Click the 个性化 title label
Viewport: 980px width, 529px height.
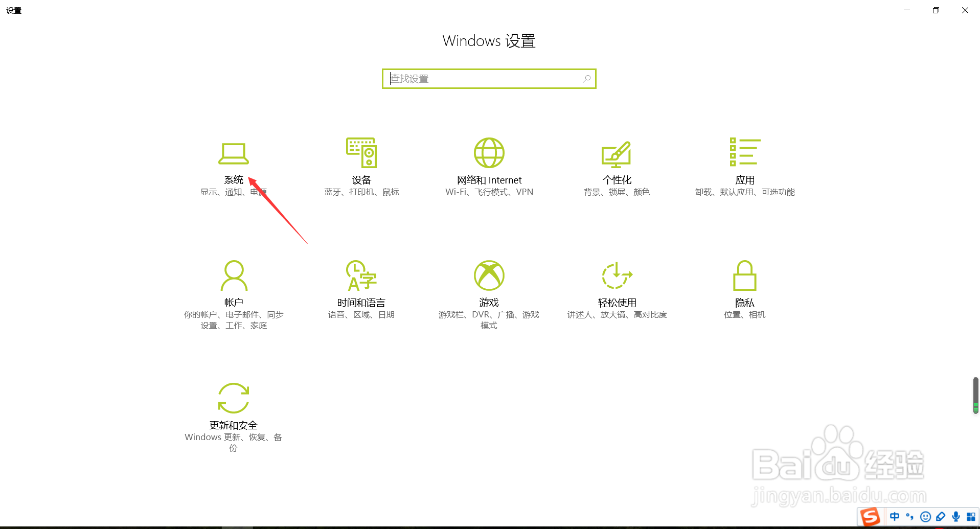pos(617,180)
